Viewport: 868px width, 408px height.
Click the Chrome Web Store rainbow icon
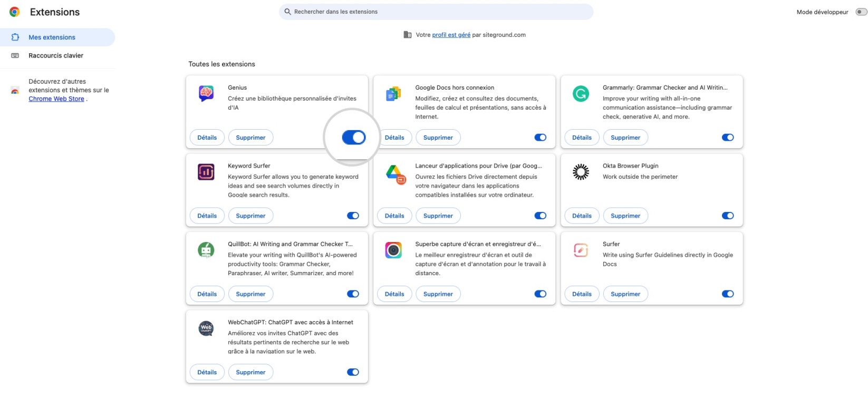pyautogui.click(x=15, y=91)
